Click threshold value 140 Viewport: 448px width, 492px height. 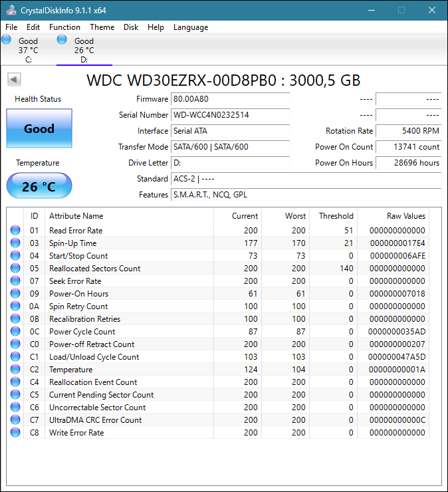[346, 269]
